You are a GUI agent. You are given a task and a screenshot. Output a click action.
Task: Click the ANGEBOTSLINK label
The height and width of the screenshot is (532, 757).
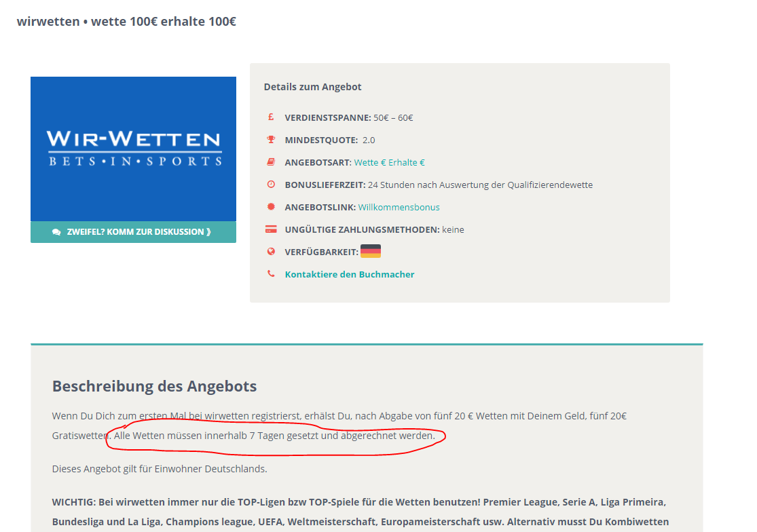(x=320, y=207)
